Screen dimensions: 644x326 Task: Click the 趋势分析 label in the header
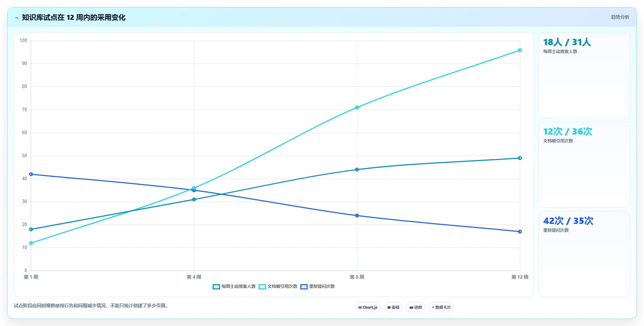[x=620, y=17]
